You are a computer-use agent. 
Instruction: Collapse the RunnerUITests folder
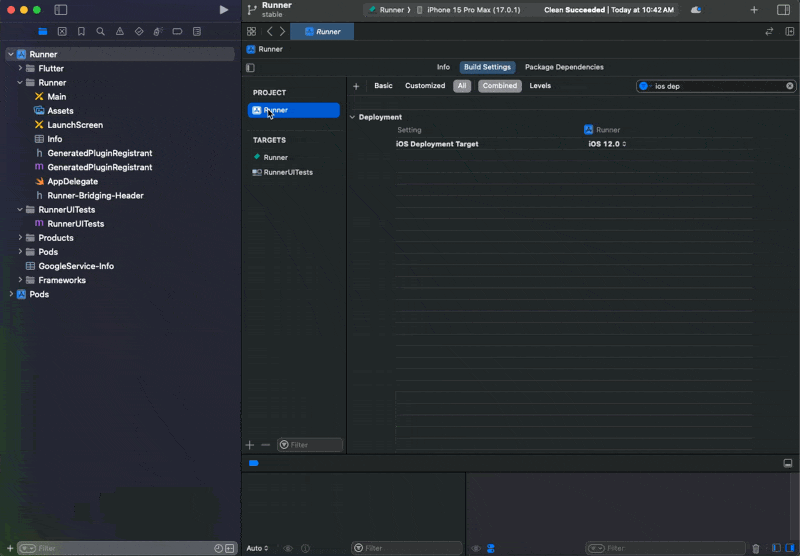click(x=20, y=209)
